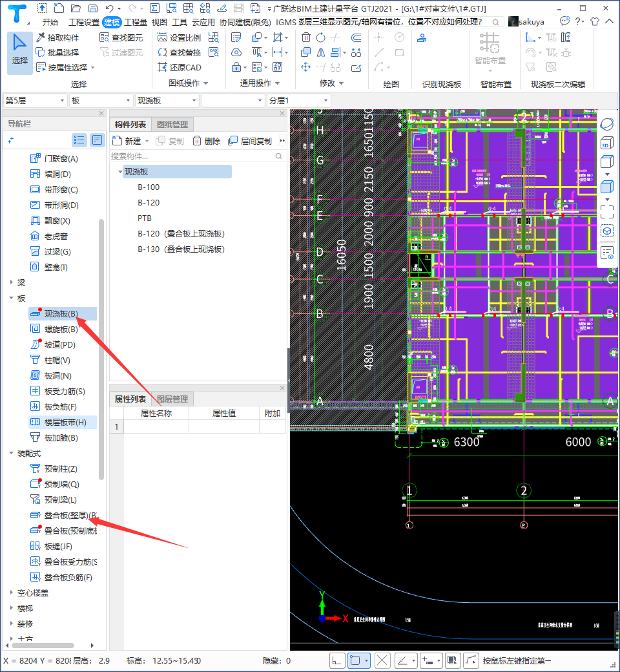Click the 识别现浇板 icon

[422, 37]
